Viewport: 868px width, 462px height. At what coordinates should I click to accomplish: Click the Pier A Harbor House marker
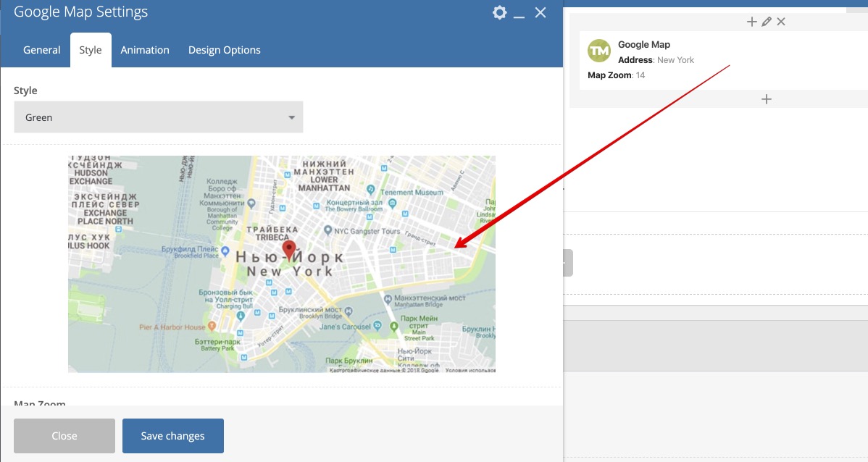pyautogui.click(x=212, y=326)
